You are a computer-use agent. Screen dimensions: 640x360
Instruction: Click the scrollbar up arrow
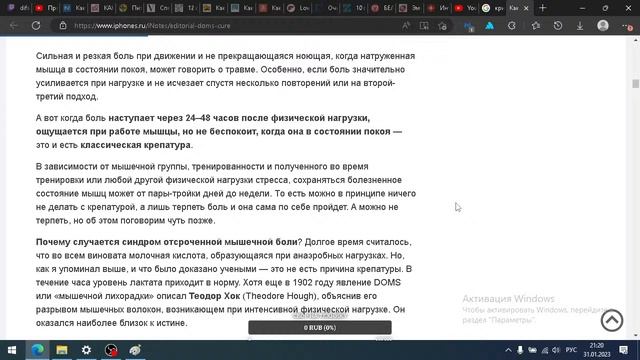pos(636,40)
